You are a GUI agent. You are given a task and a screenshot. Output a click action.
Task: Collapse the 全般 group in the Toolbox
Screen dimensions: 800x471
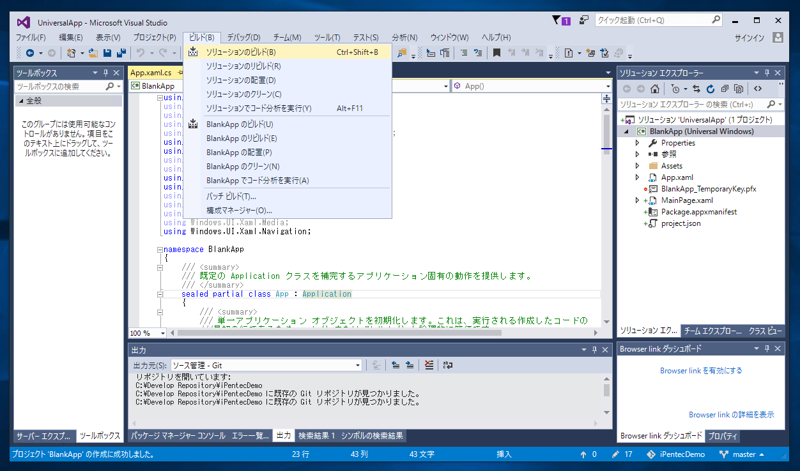coord(21,101)
